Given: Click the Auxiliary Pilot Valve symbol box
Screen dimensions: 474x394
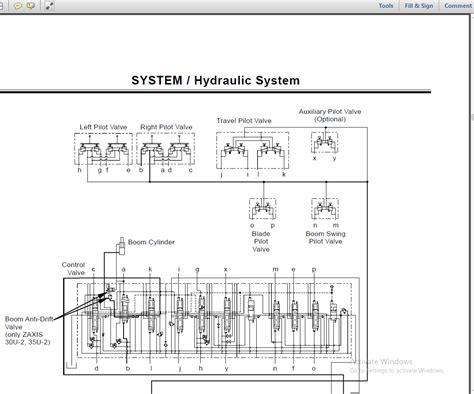Looking at the screenshot, I should pyautogui.click(x=324, y=142).
